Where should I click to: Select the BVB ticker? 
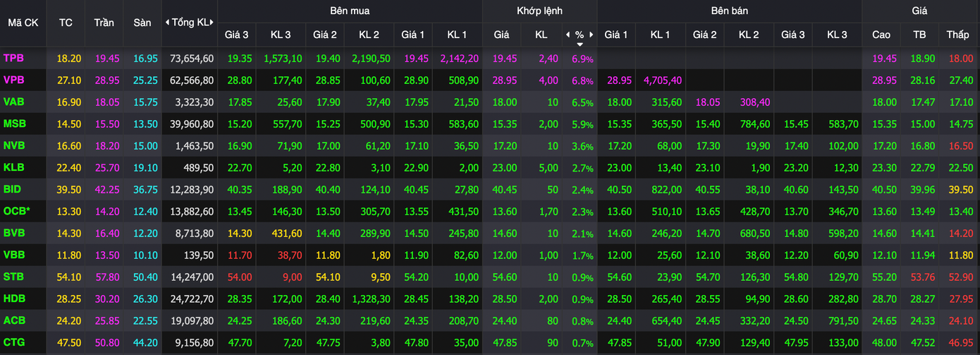(13, 234)
